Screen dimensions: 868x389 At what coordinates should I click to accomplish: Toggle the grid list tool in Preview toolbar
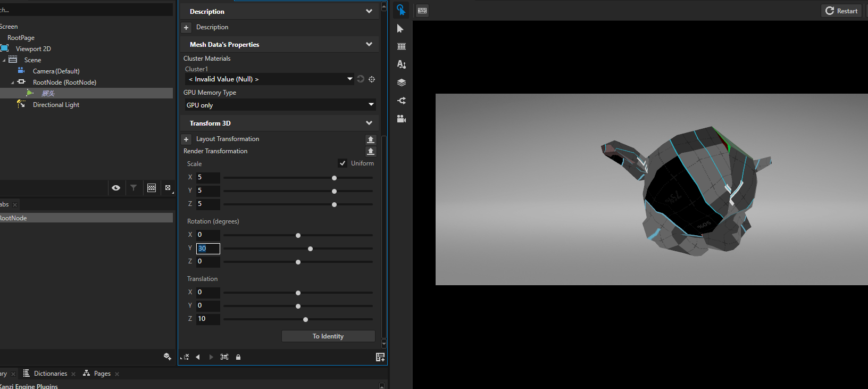tap(402, 47)
